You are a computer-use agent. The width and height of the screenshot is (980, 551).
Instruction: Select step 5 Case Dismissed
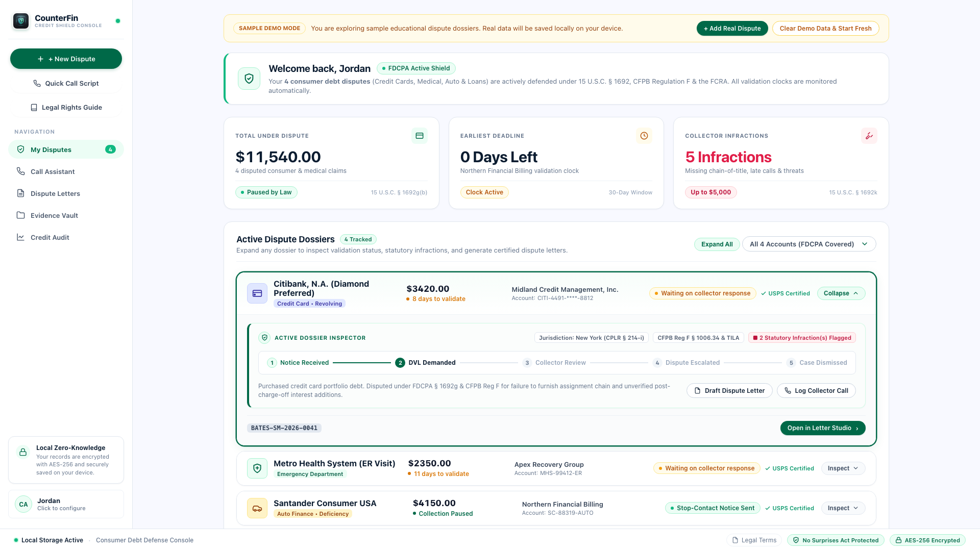click(x=817, y=363)
